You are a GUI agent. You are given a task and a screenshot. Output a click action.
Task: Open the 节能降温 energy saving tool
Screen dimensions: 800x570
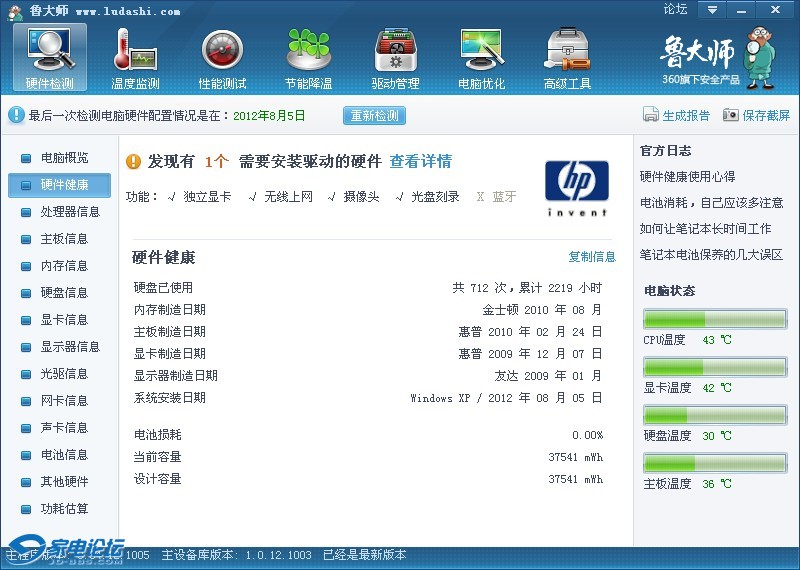click(x=309, y=58)
